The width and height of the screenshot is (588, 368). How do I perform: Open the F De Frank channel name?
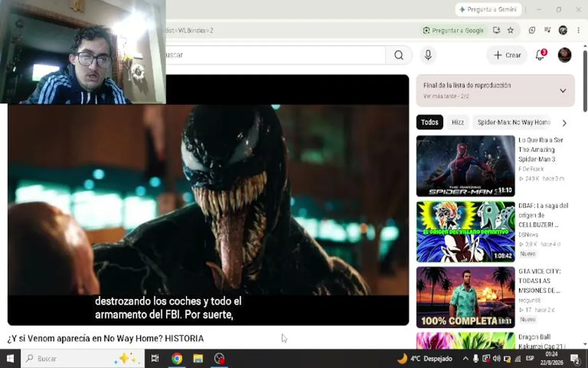click(x=531, y=169)
